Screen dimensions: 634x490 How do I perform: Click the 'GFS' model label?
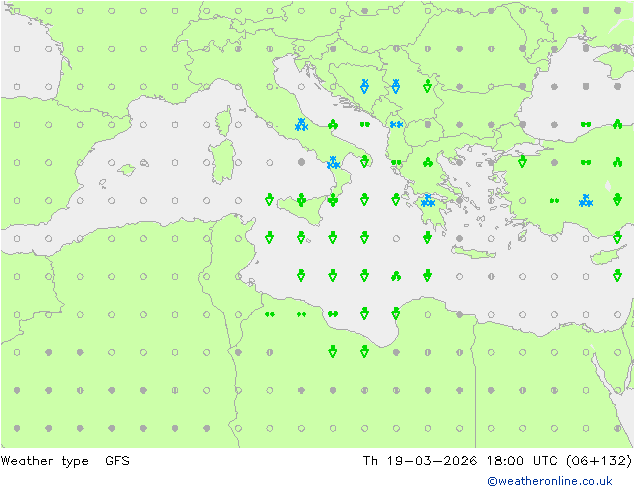pos(117,460)
